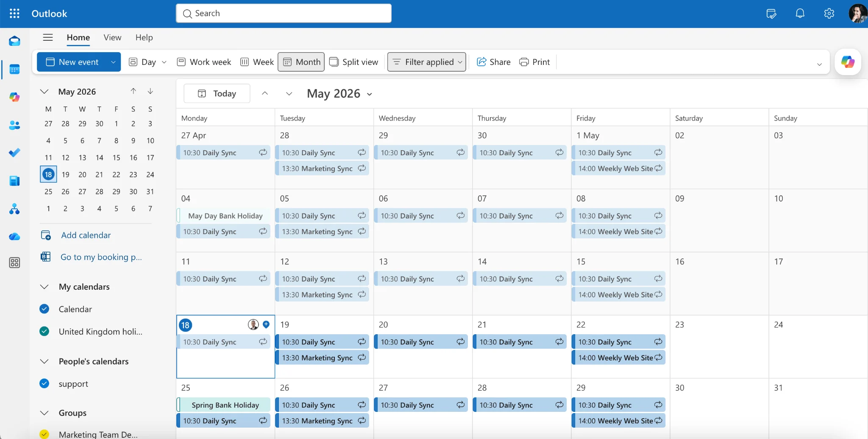Expand the ribbon options chevron

point(819,64)
